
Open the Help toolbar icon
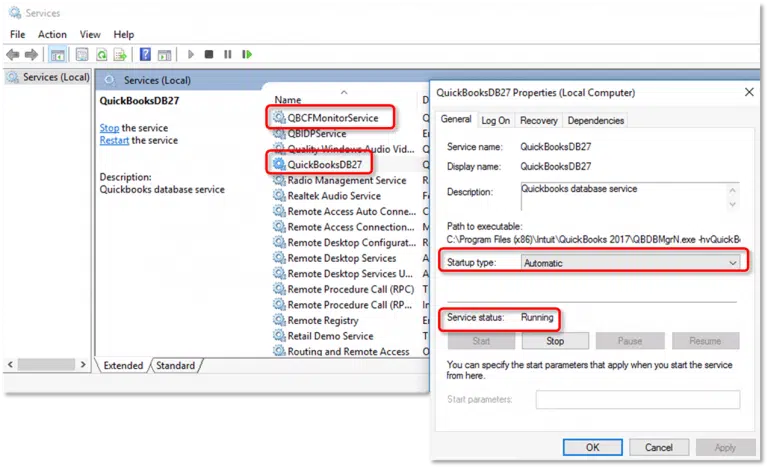point(145,54)
